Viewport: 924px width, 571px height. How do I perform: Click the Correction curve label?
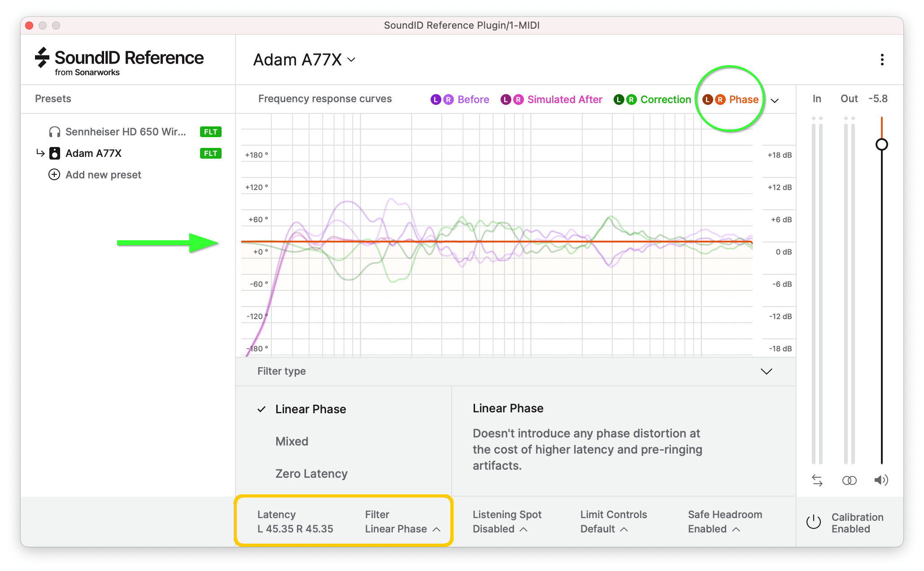point(666,99)
